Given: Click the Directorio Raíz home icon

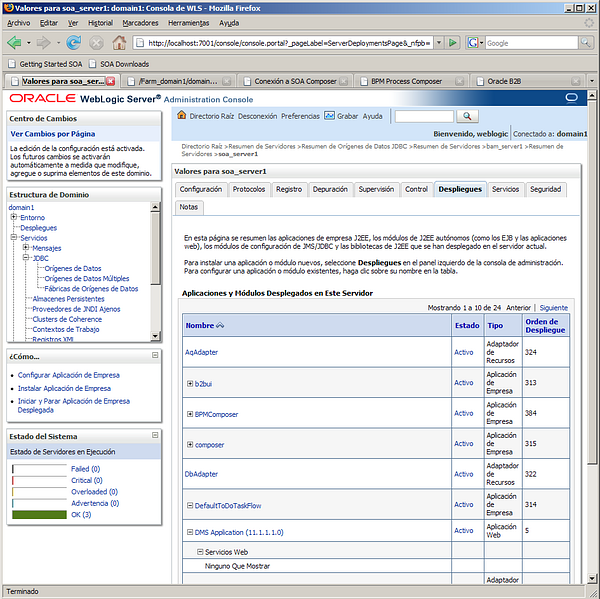Looking at the screenshot, I should tap(182, 116).
